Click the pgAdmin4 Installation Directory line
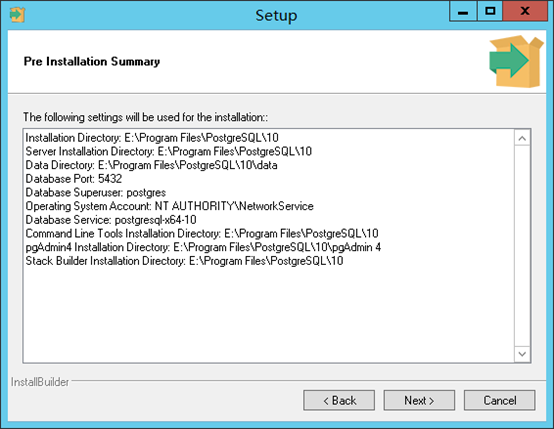Screen dimensions: 554x429 click(x=203, y=247)
